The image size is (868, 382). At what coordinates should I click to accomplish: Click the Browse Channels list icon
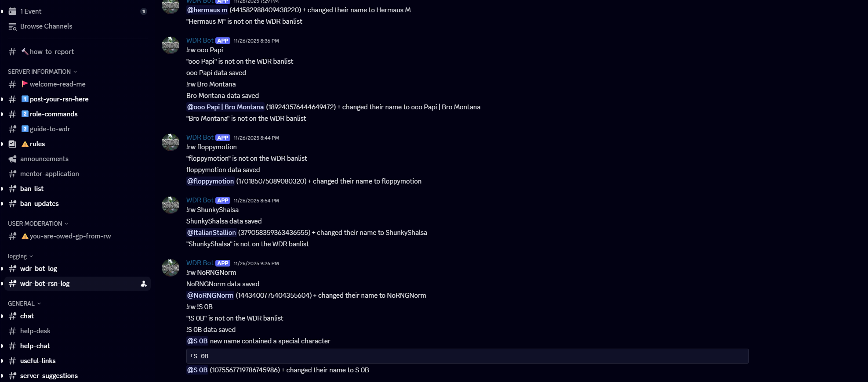tap(12, 26)
